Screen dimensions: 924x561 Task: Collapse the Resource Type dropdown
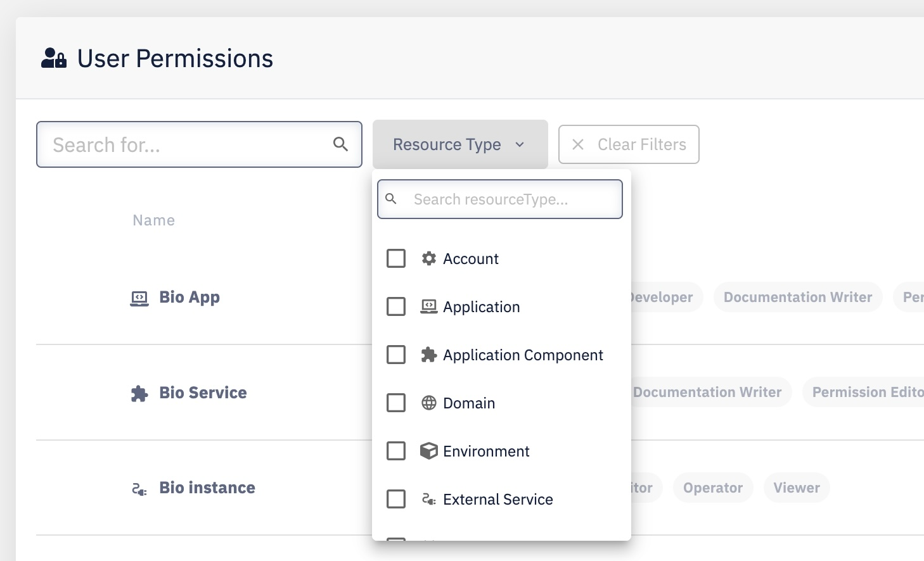click(459, 144)
